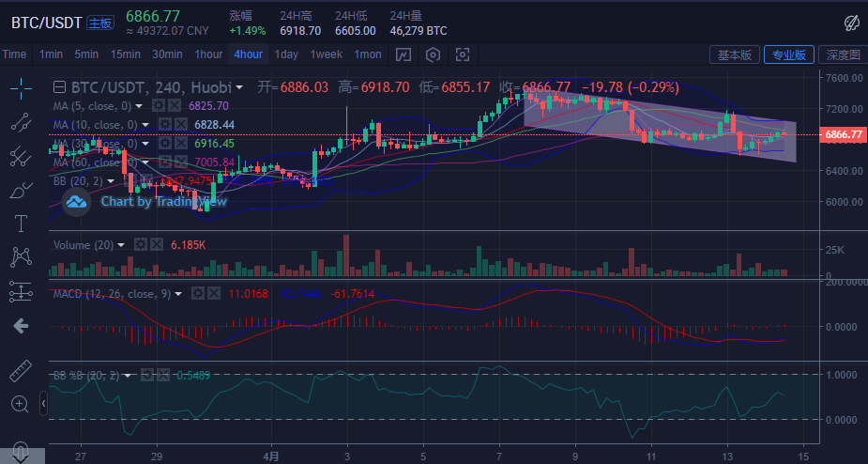Remove the MACD indicator
The image size is (868, 464).
click(214, 294)
